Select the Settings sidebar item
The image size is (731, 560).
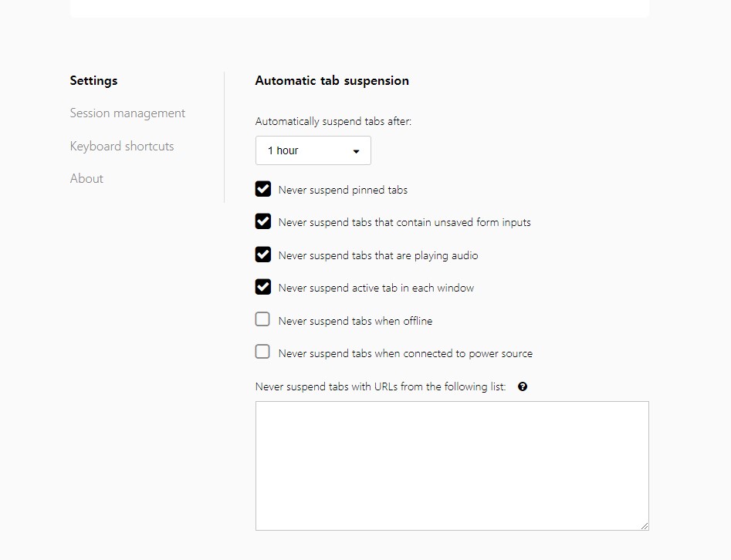click(x=93, y=80)
